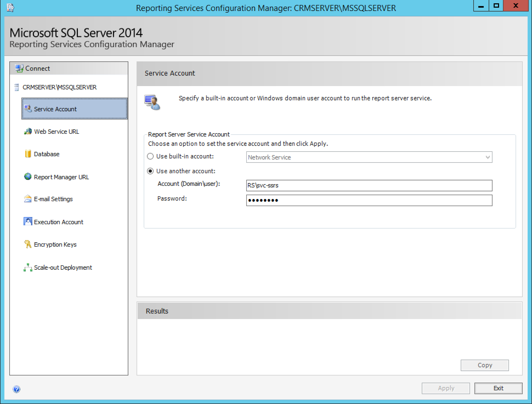The image size is (532, 404).
Task: Click the E-mail Settings envelope icon
Action: click(28, 199)
